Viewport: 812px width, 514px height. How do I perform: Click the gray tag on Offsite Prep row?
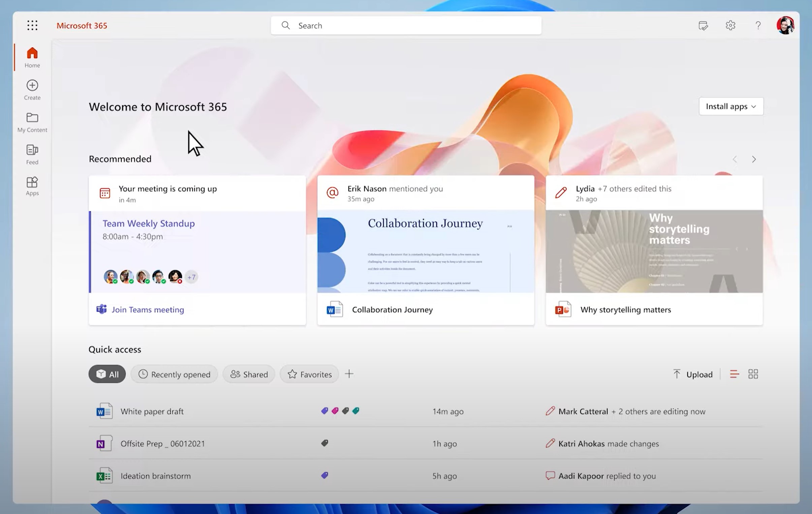[324, 443]
